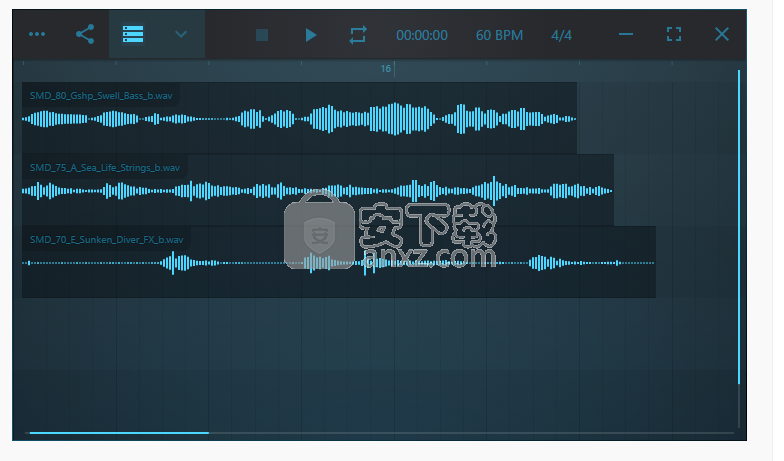Click the vertical scrollbar on right
Screen dimensions: 784x461
pos(739,228)
